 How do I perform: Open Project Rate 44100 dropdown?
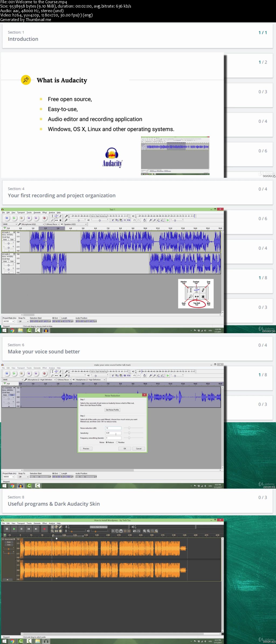point(8,321)
